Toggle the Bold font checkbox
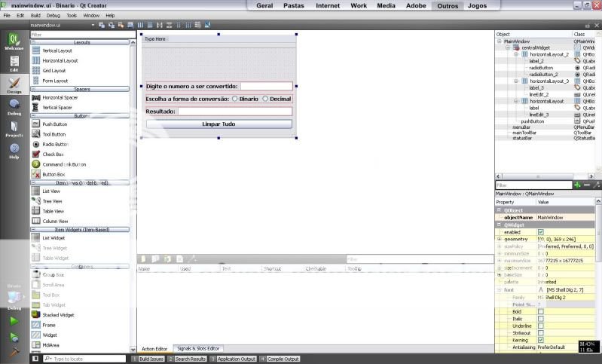The image size is (602, 364). pos(540,311)
